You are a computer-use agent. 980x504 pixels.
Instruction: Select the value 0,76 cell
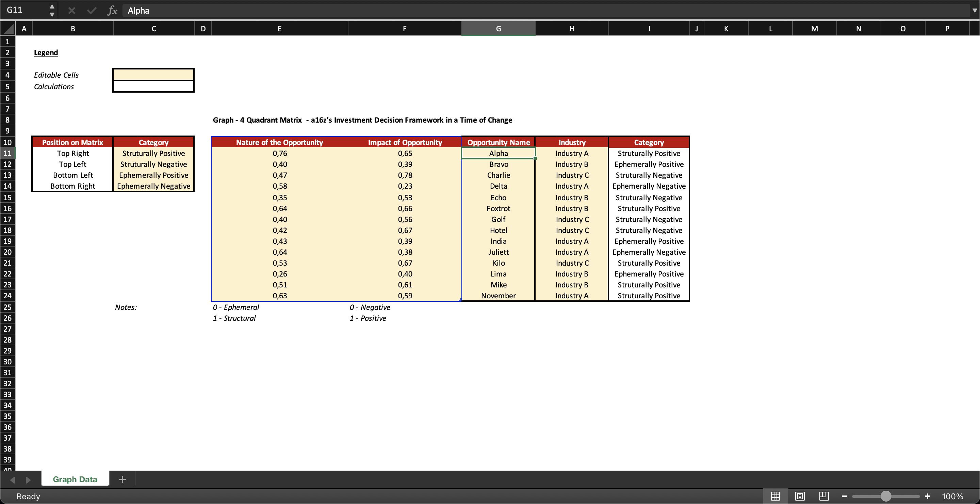(280, 153)
